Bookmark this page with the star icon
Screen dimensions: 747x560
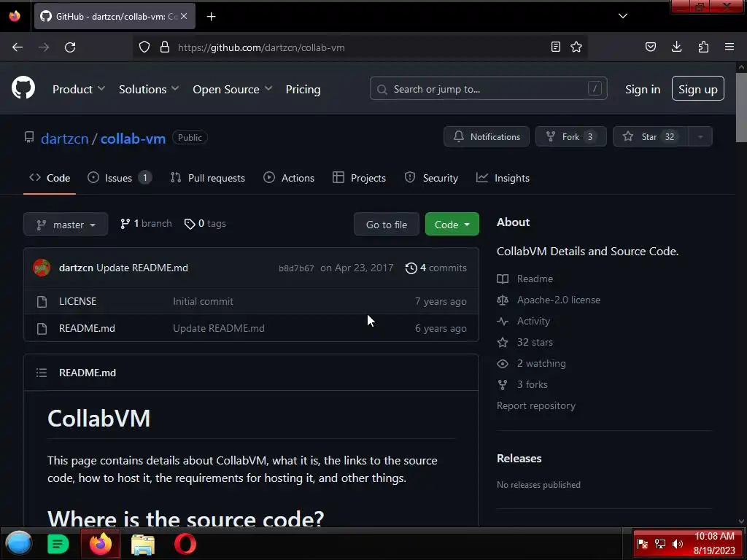[576, 47]
